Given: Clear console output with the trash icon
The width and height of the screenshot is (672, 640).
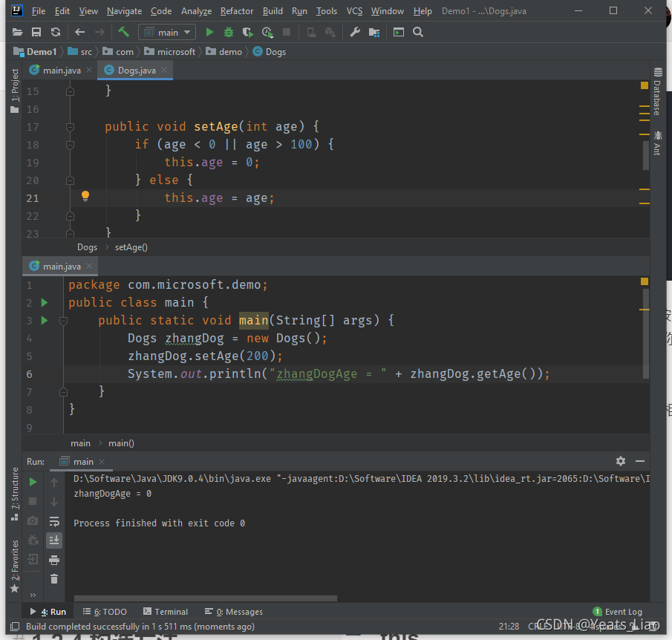Looking at the screenshot, I should pyautogui.click(x=54, y=578).
